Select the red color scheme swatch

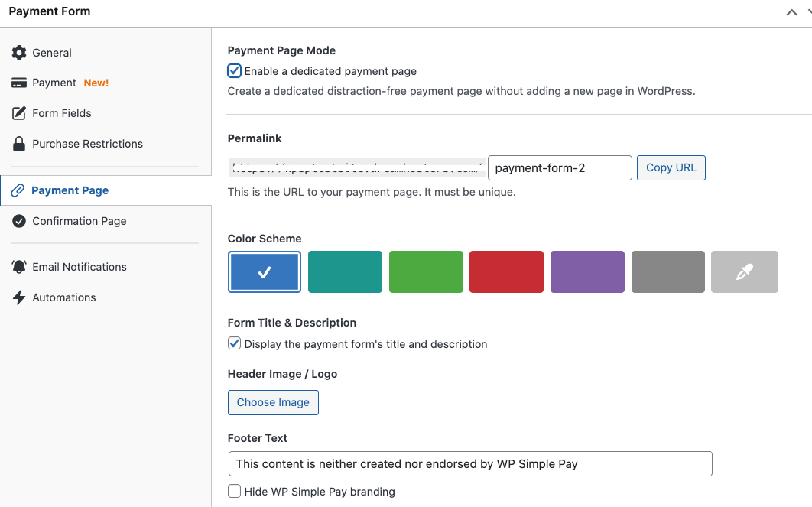click(x=506, y=272)
